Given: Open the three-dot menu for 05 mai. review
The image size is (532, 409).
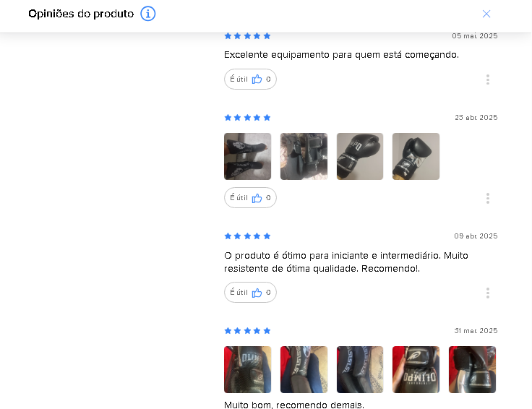Looking at the screenshot, I should [x=488, y=79].
